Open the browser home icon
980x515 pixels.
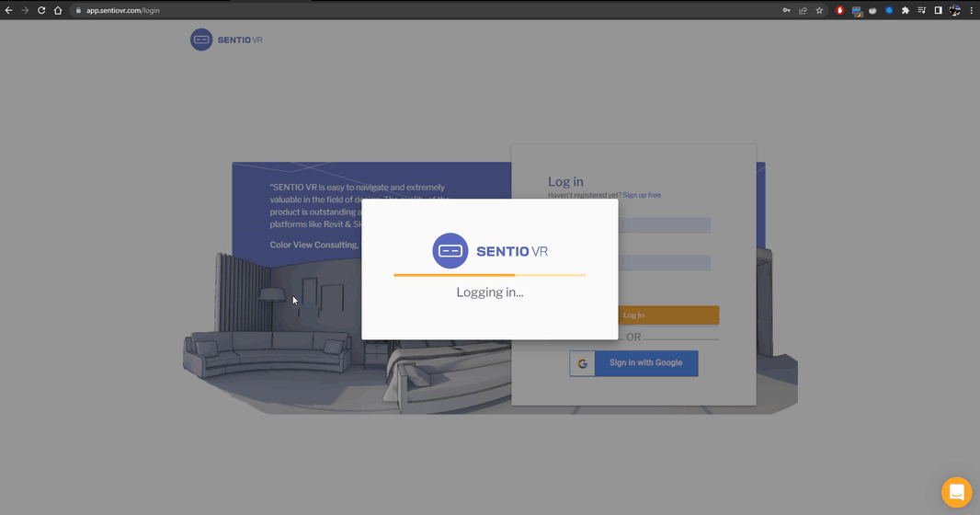click(58, 10)
